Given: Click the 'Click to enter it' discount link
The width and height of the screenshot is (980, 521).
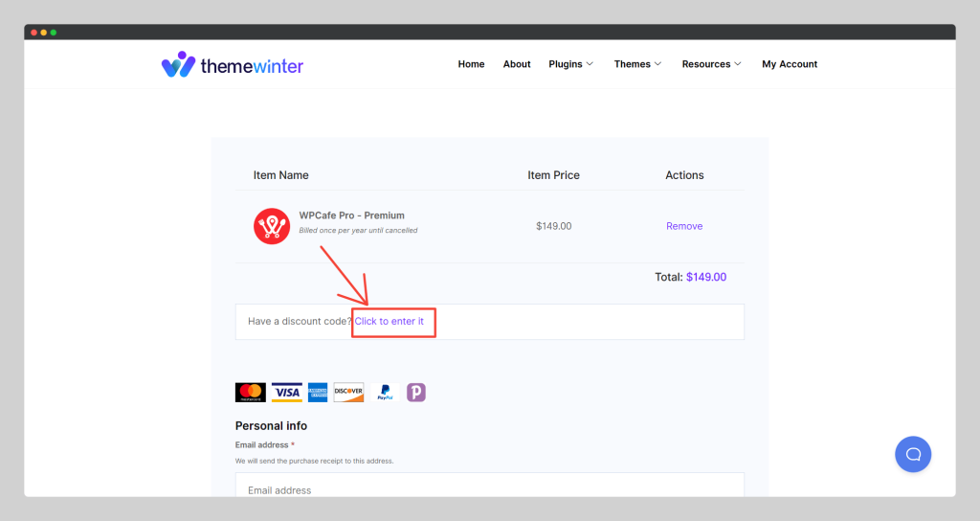Looking at the screenshot, I should pyautogui.click(x=389, y=321).
